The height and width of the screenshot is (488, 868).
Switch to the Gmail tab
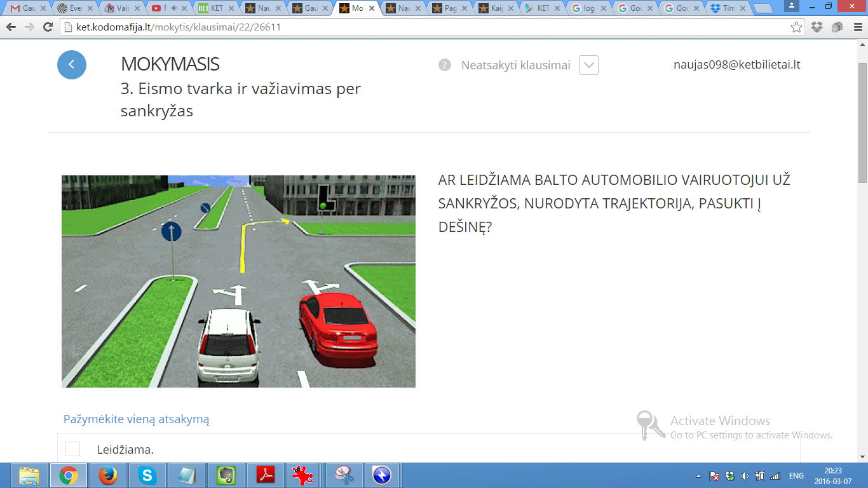point(25,8)
